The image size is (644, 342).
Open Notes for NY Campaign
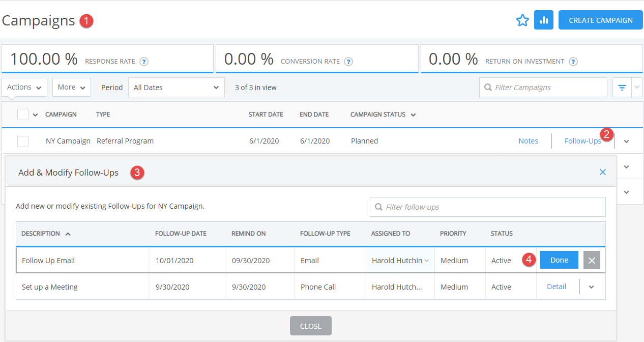(x=529, y=141)
